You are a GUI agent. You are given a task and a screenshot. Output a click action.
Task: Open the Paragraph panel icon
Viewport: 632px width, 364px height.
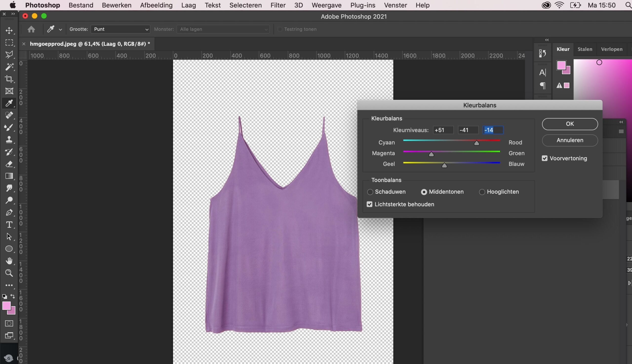click(542, 86)
